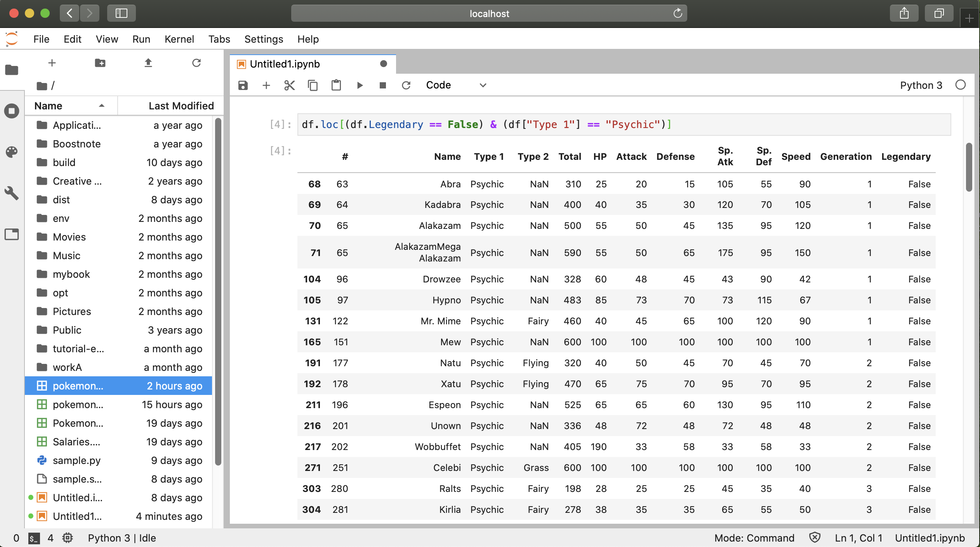Open the Settings menu
The image size is (980, 547).
click(x=264, y=39)
